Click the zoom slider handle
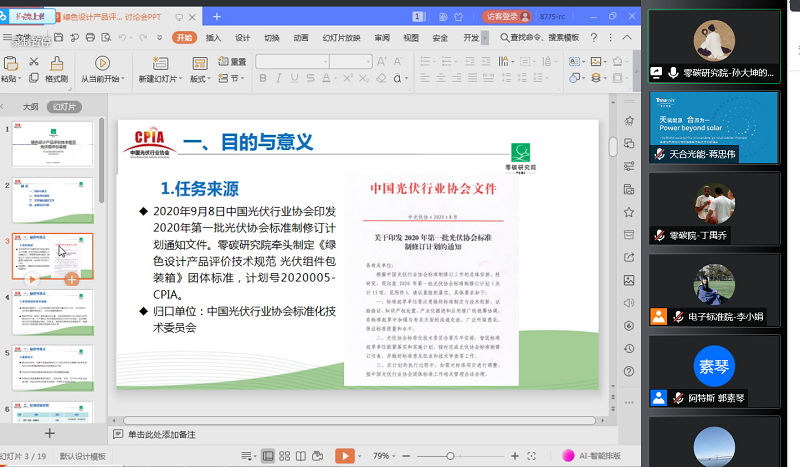The image size is (800, 467). click(450, 456)
